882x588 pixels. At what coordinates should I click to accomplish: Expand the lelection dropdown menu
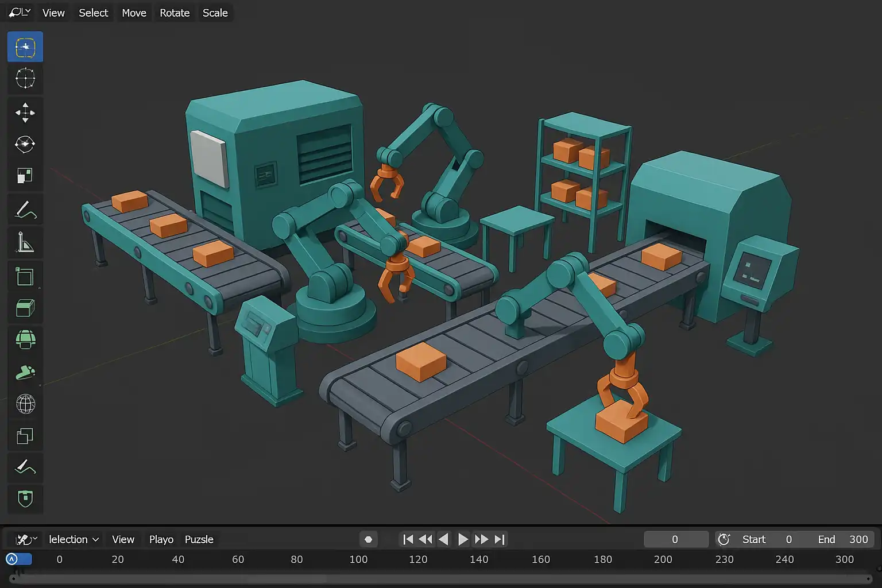[73, 539]
